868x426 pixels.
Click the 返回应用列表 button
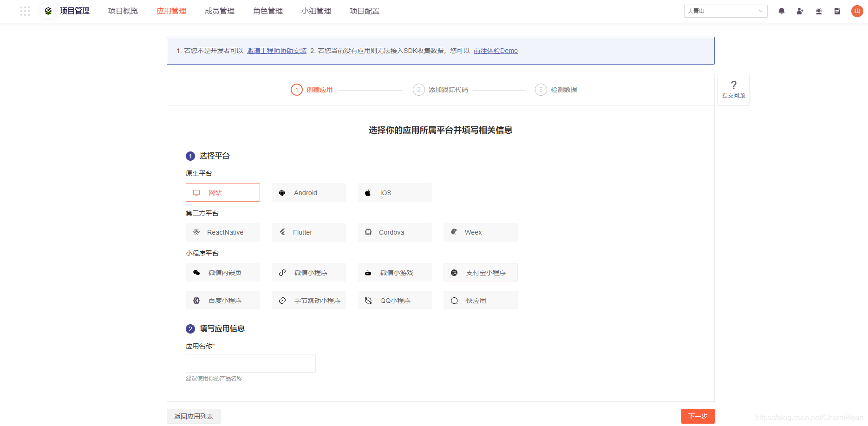pyautogui.click(x=193, y=416)
